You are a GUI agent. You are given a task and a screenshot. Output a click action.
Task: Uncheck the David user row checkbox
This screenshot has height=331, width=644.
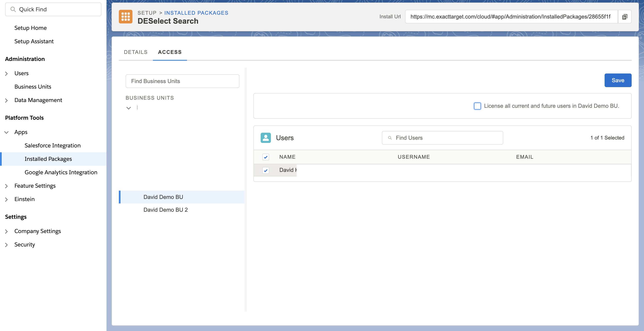click(266, 170)
